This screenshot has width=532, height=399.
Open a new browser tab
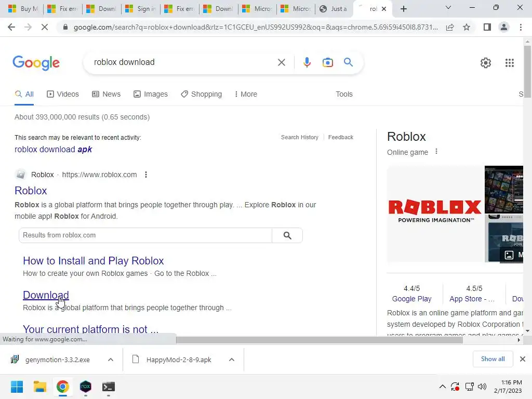[x=403, y=9]
